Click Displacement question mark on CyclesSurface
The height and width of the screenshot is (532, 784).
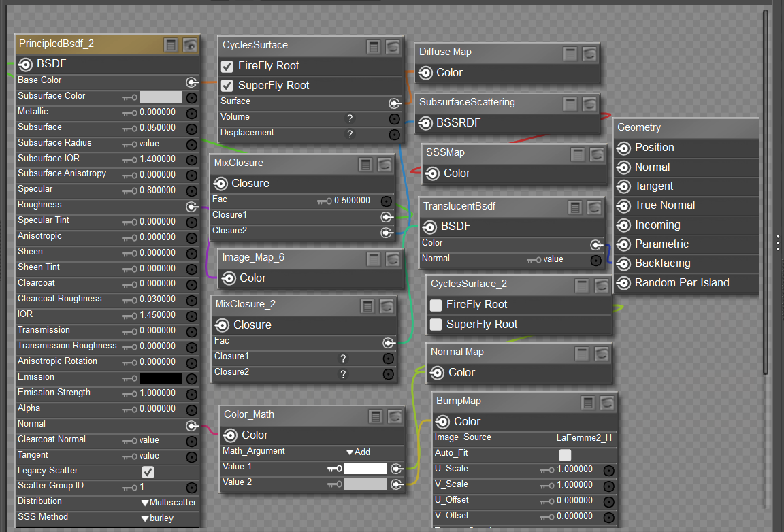[x=350, y=134]
